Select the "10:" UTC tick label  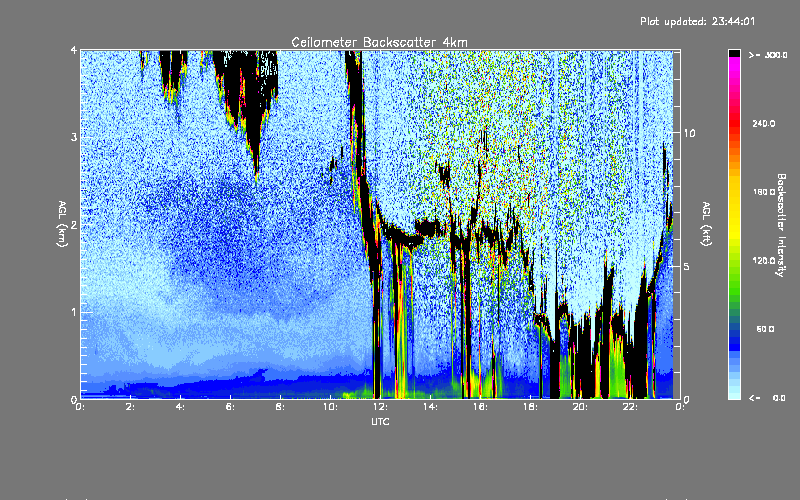point(330,407)
